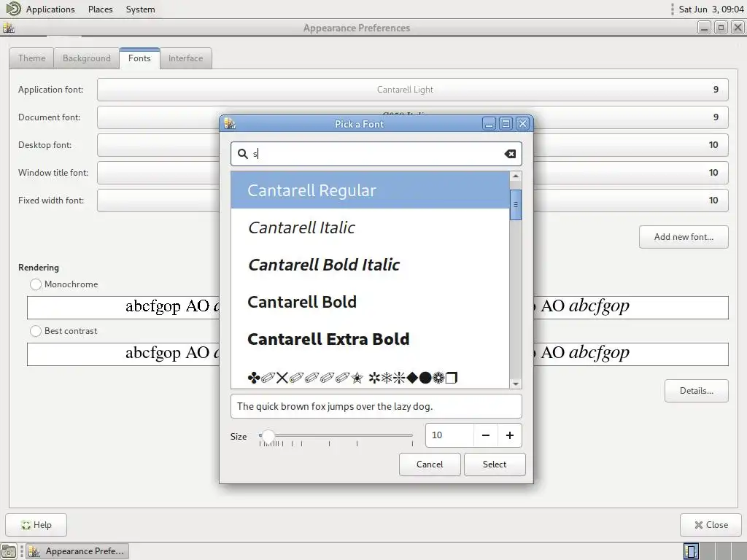Click the font list scroll-down arrow
The height and width of the screenshot is (560, 747).
pyautogui.click(x=516, y=384)
